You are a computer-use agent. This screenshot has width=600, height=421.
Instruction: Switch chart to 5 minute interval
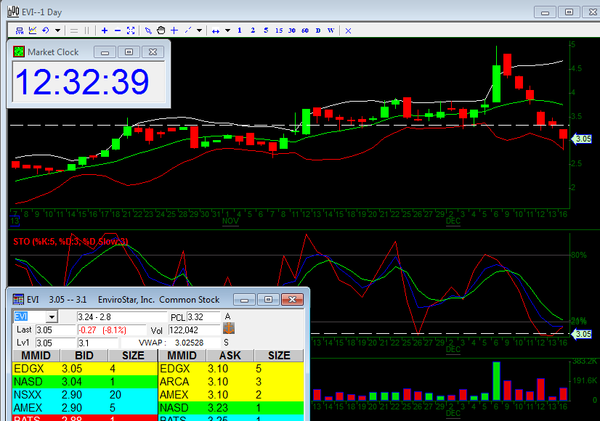[266, 31]
